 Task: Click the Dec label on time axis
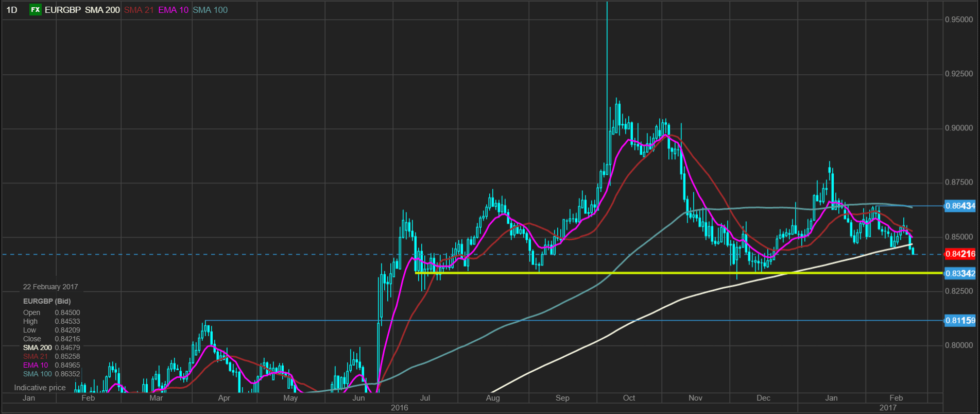click(763, 398)
